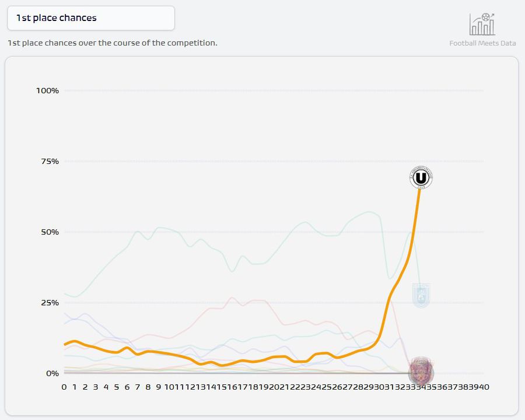Click the 50% y-axis label

click(x=50, y=232)
